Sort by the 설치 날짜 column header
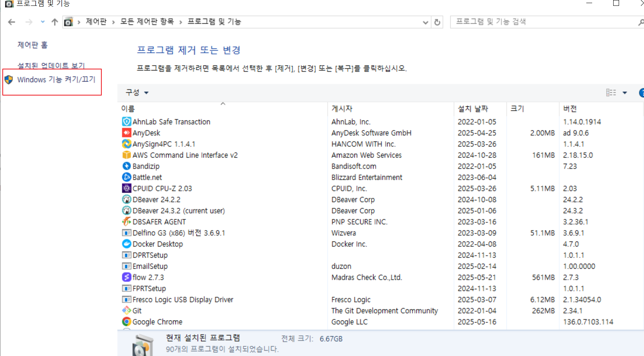Image resolution: width=644 pixels, height=356 pixels. pos(473,109)
